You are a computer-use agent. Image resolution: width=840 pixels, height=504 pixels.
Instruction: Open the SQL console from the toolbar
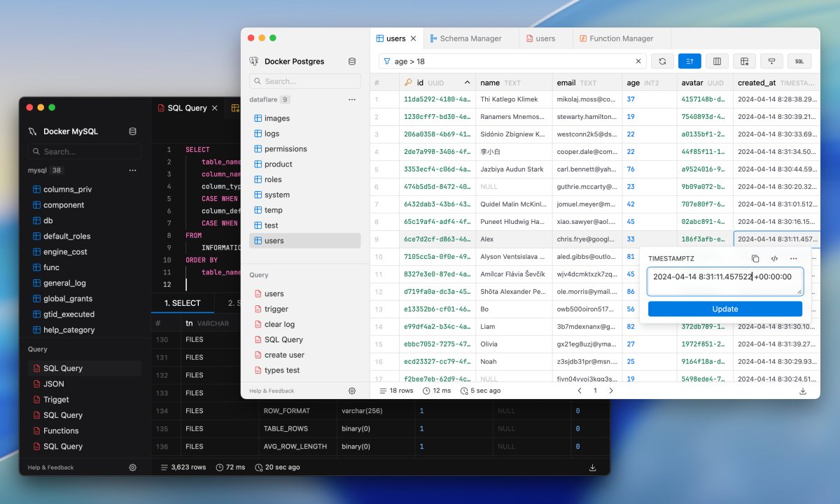point(799,61)
